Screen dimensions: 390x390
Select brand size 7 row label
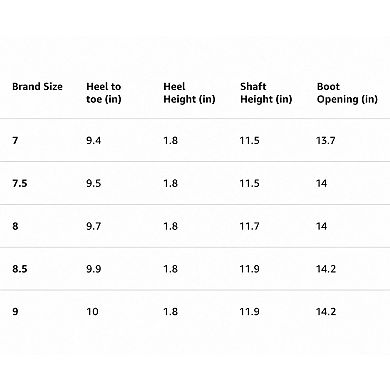15,141
